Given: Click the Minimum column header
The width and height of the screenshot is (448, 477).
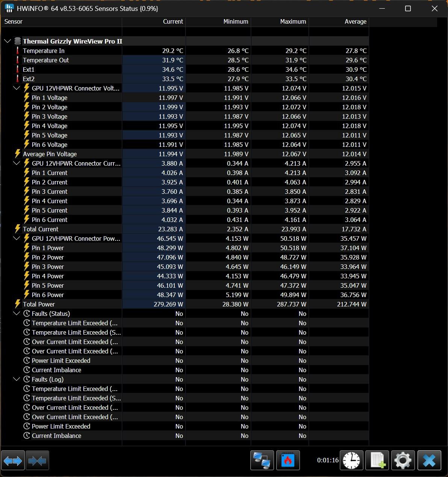Looking at the screenshot, I should (218, 22).
